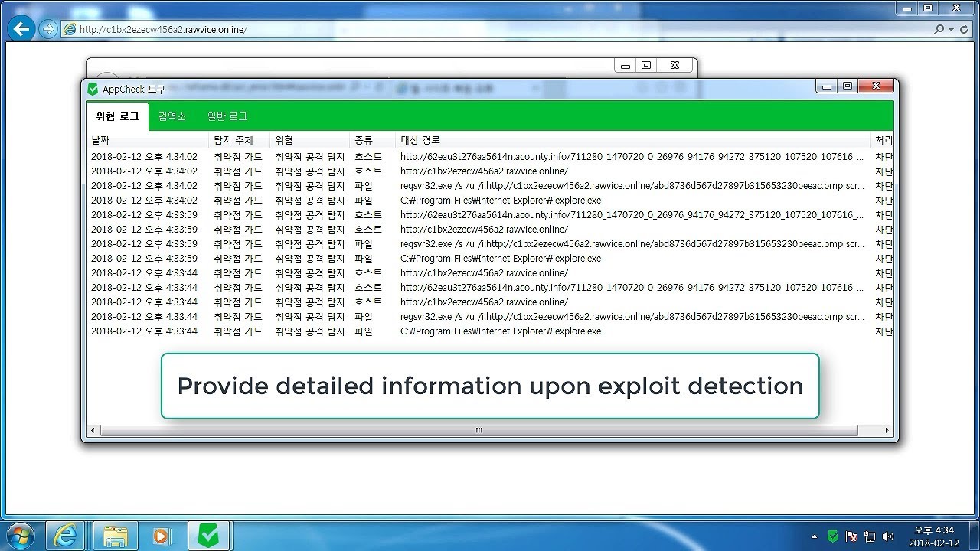Viewport: 980px width, 551px height.
Task: Click the horizontal scrollbar thumb in AppCheck
Action: click(479, 431)
